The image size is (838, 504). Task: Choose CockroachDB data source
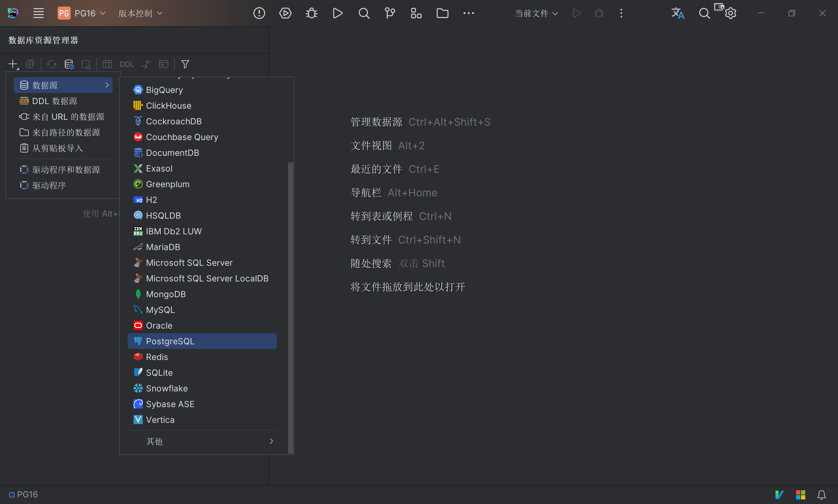202,121
